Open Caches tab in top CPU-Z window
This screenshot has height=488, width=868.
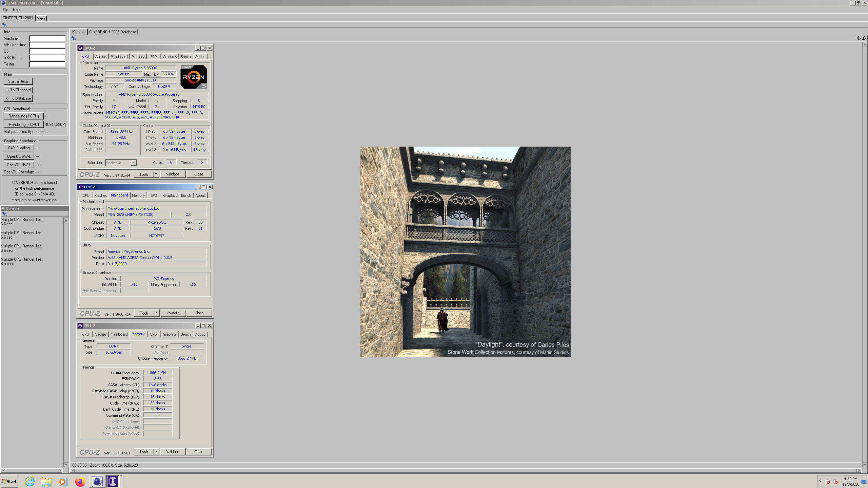tap(100, 57)
